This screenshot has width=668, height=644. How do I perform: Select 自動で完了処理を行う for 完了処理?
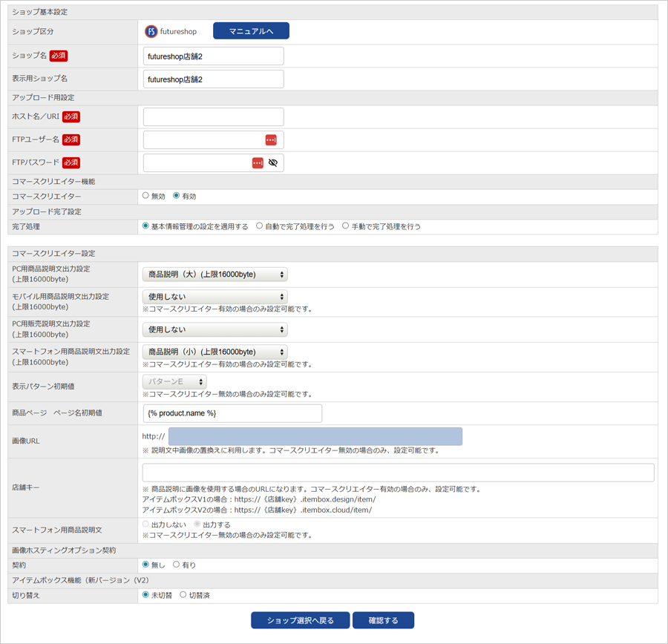(x=260, y=226)
